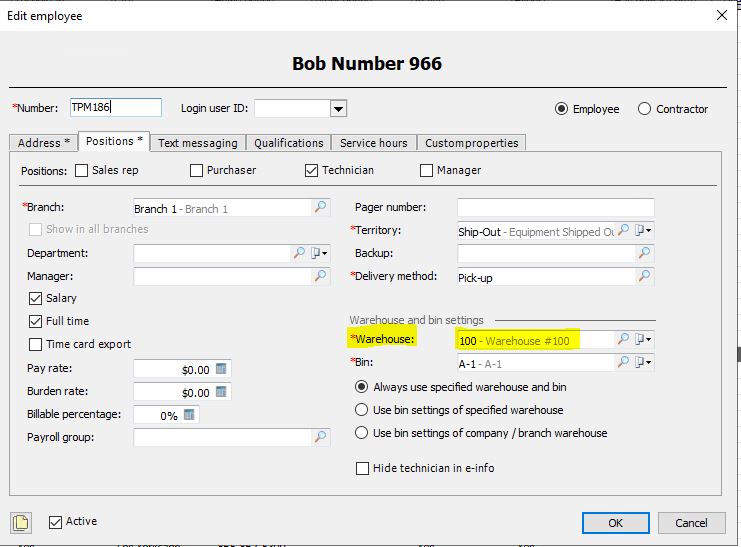
Task: Focus the employee Number field
Action: tap(116, 107)
